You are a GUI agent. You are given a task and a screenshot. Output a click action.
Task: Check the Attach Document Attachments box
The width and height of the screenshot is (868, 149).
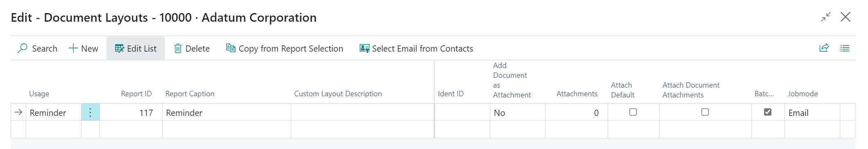(x=705, y=112)
